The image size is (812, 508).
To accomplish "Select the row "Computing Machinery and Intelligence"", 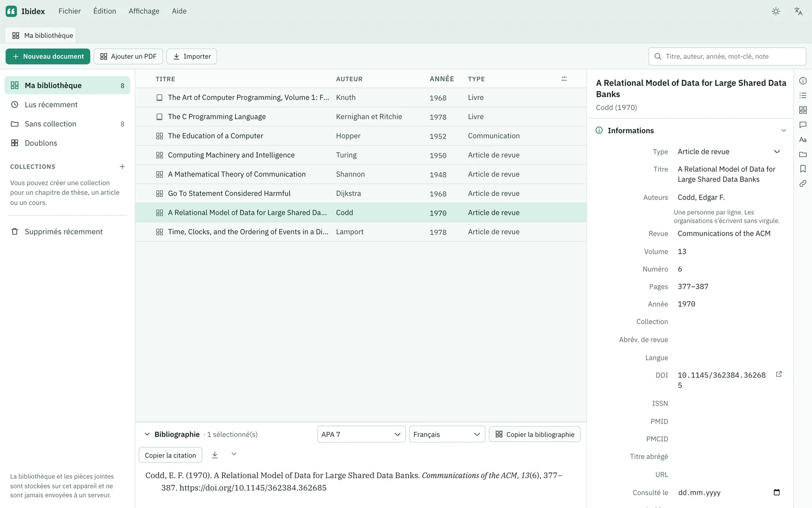I will tap(361, 155).
